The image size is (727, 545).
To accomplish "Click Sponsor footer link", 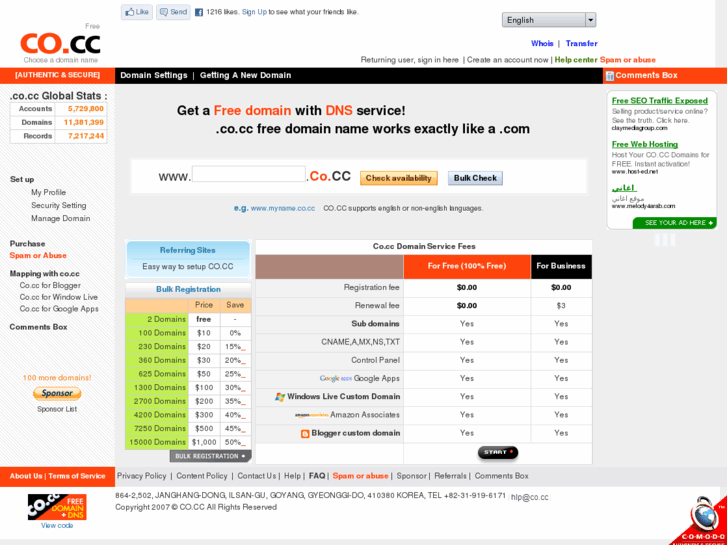I will pyautogui.click(x=411, y=476).
